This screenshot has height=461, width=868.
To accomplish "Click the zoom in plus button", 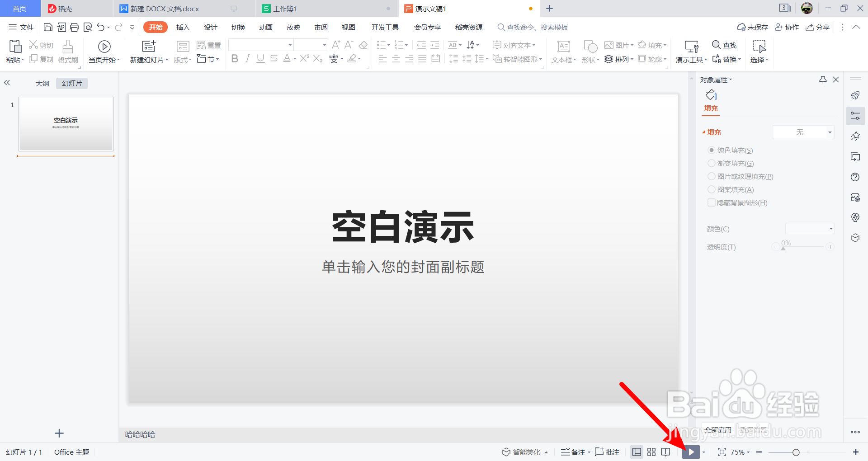I will [855, 452].
